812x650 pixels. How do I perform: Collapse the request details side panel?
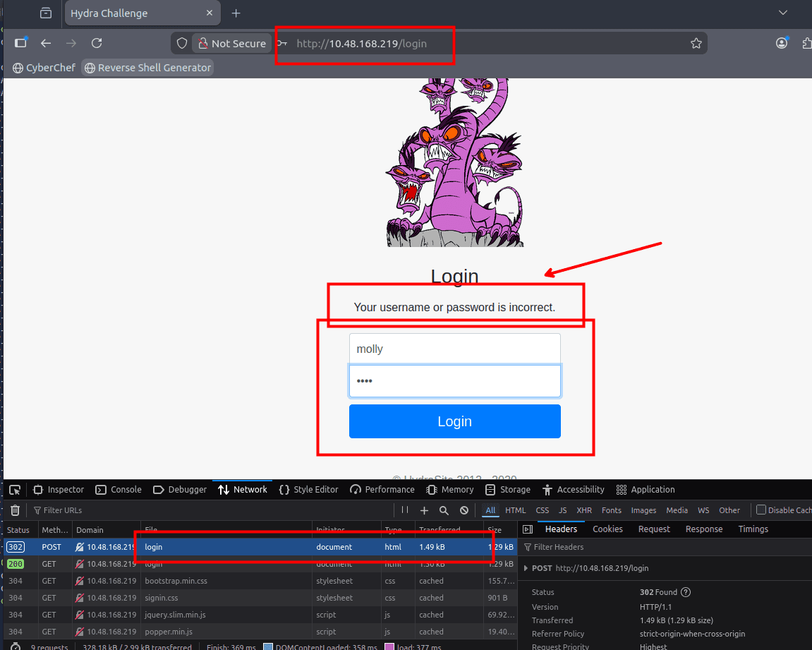point(526,529)
